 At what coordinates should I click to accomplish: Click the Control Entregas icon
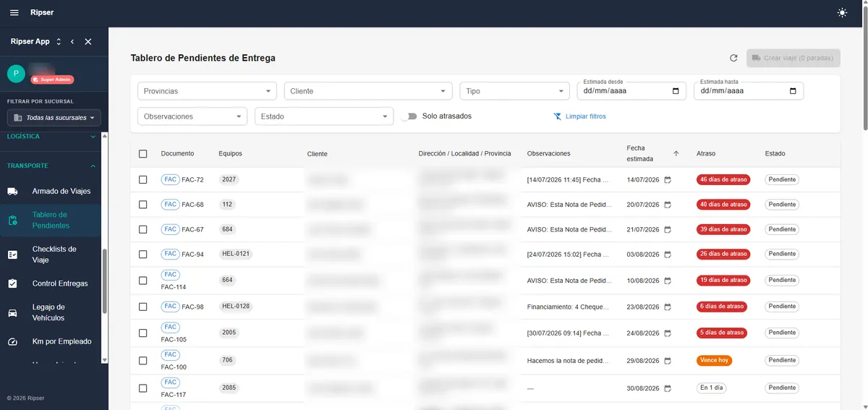[13, 283]
